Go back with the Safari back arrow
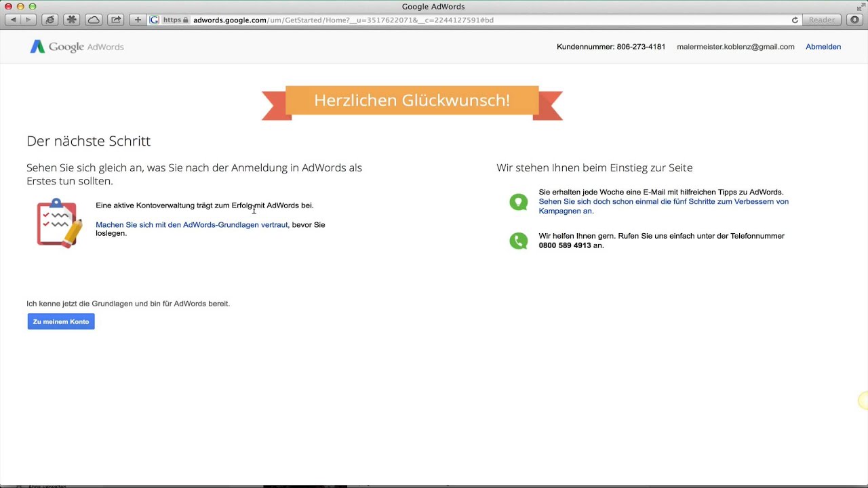 [13, 20]
